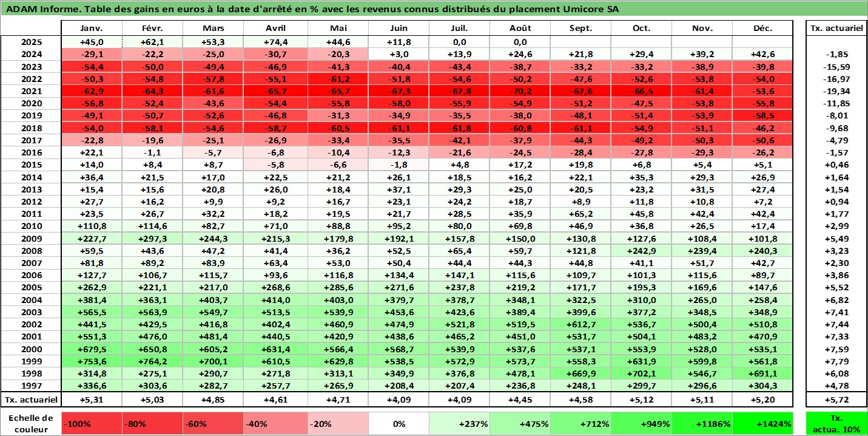Click the +949% color scale swatch
Image resolution: width=868 pixels, height=436 pixels.
tap(641, 423)
